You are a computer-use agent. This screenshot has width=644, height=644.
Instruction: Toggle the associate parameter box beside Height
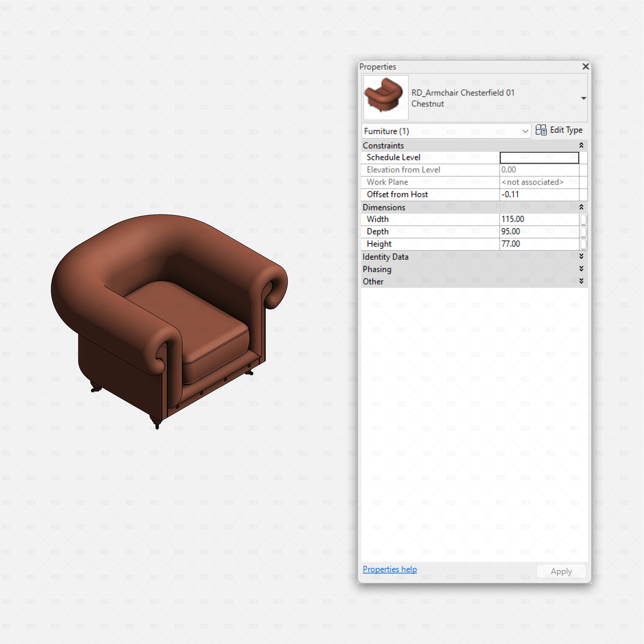tap(584, 244)
